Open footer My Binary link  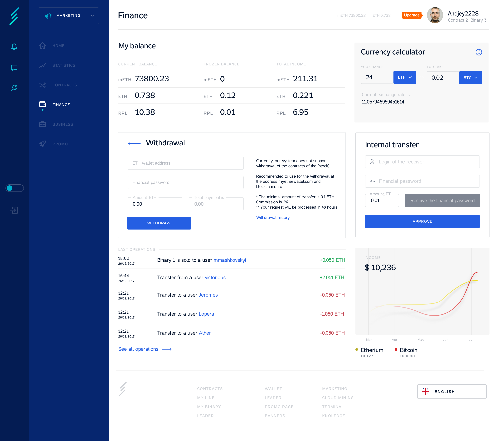point(209,407)
